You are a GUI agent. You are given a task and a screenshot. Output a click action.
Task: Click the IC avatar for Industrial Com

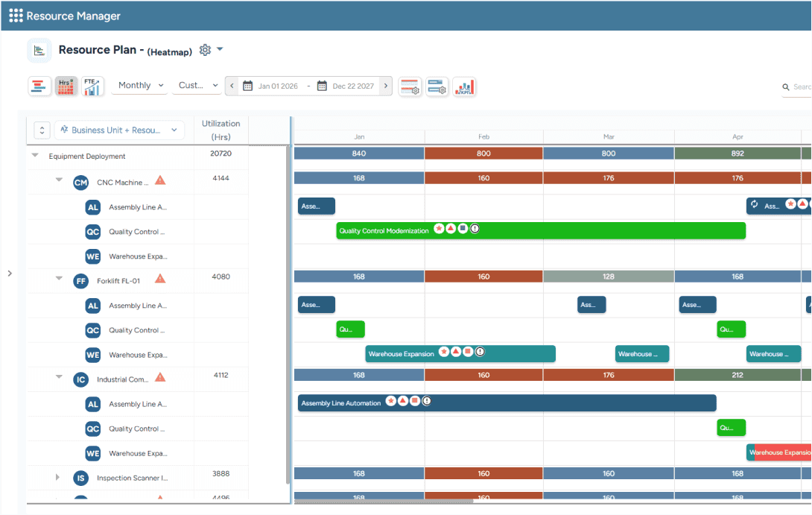pyautogui.click(x=80, y=379)
